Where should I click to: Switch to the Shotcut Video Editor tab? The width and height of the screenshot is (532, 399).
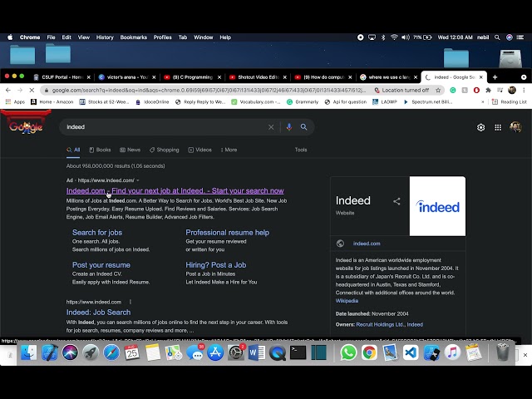(258, 77)
